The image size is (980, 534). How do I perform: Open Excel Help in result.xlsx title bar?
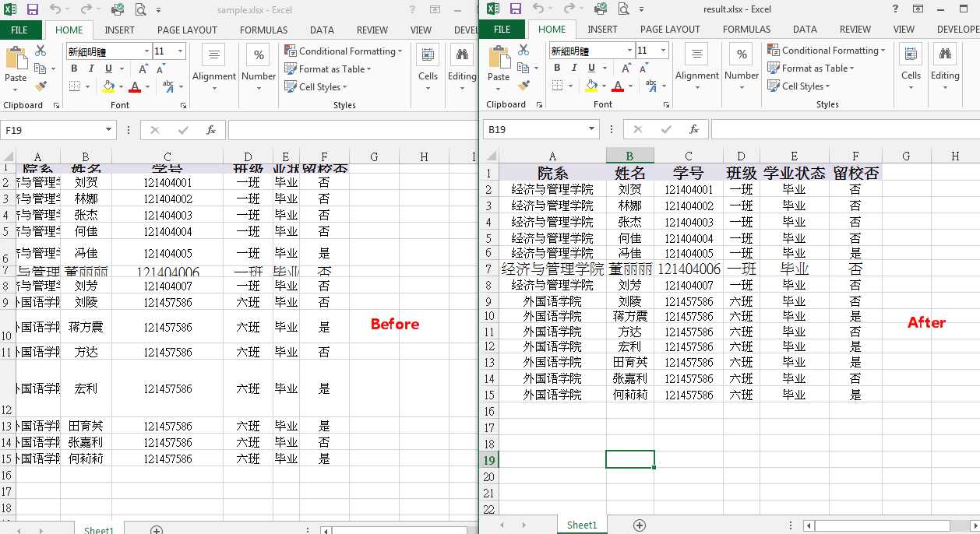click(x=894, y=9)
